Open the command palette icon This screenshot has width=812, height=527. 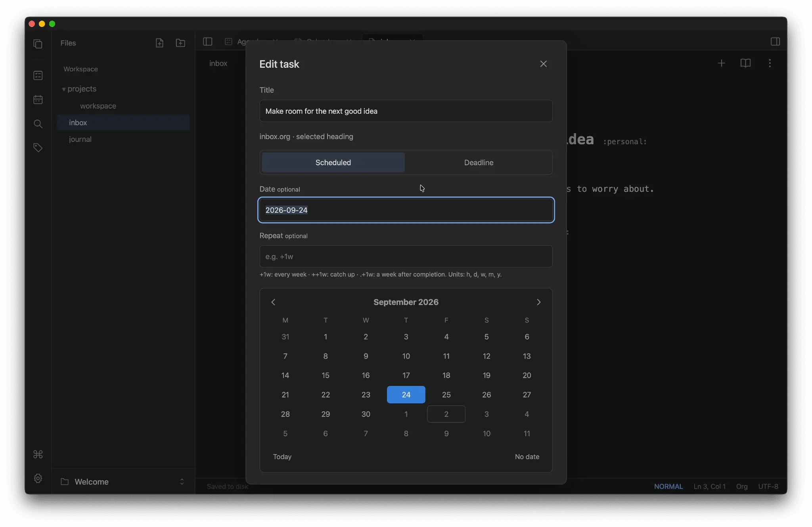point(38,454)
